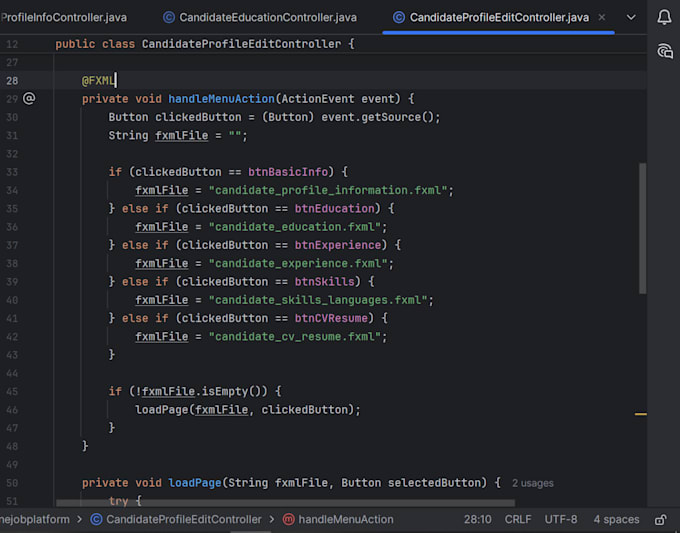
Task: Click the method icon beside handleMenuAction breadcrumb
Action: coord(288,519)
